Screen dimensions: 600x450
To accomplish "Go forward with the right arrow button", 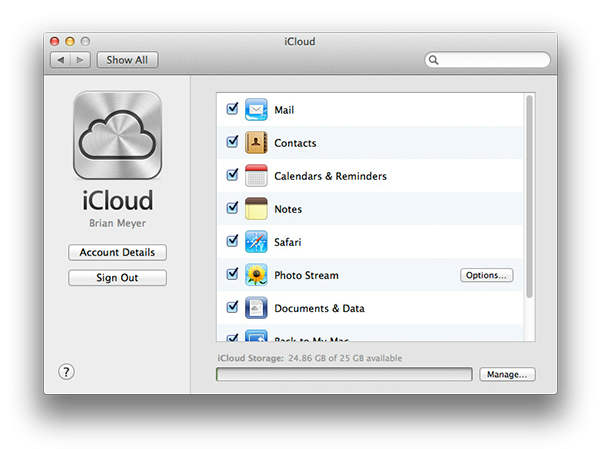I will point(80,60).
